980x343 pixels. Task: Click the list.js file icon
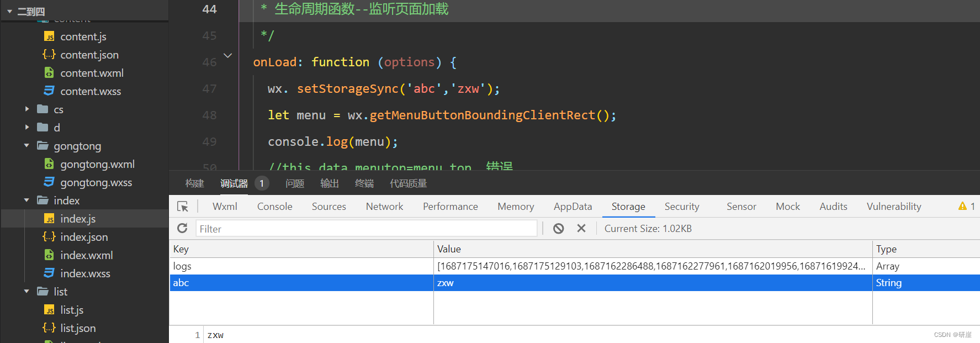[x=49, y=310]
